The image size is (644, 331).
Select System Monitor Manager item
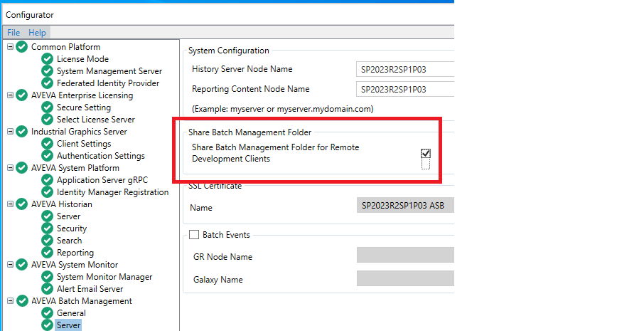coord(104,277)
